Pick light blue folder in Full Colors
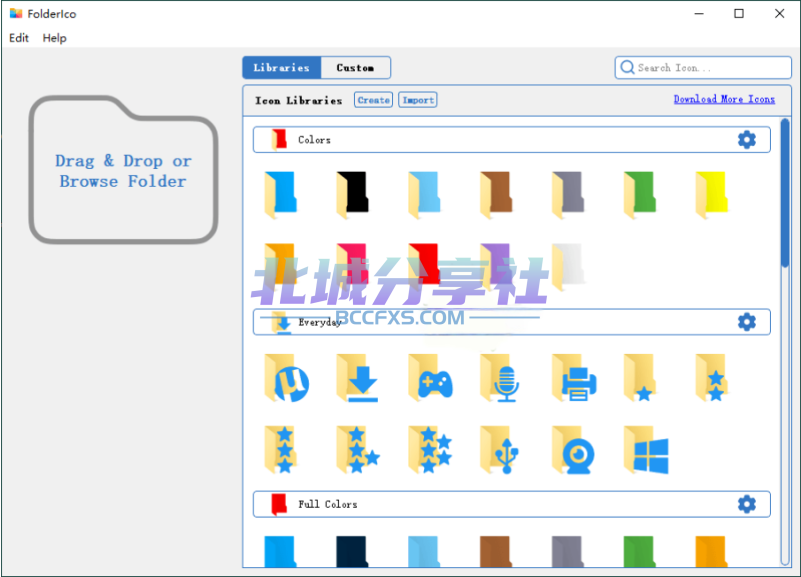Screen dimensions: 801x577 click(x=425, y=551)
